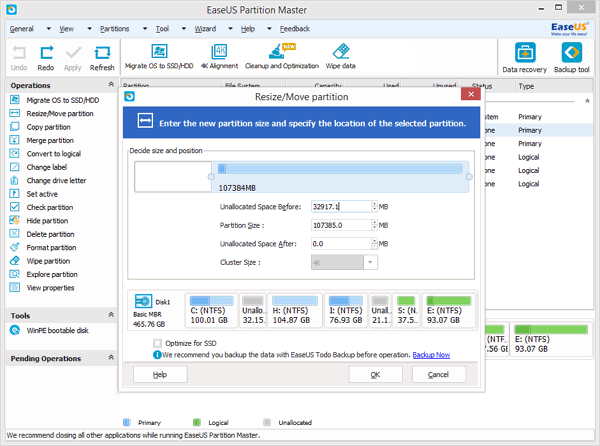The width and height of the screenshot is (600, 446).
Task: Select E: (NTFS) 93.07 GB in main window
Action: pos(551,339)
